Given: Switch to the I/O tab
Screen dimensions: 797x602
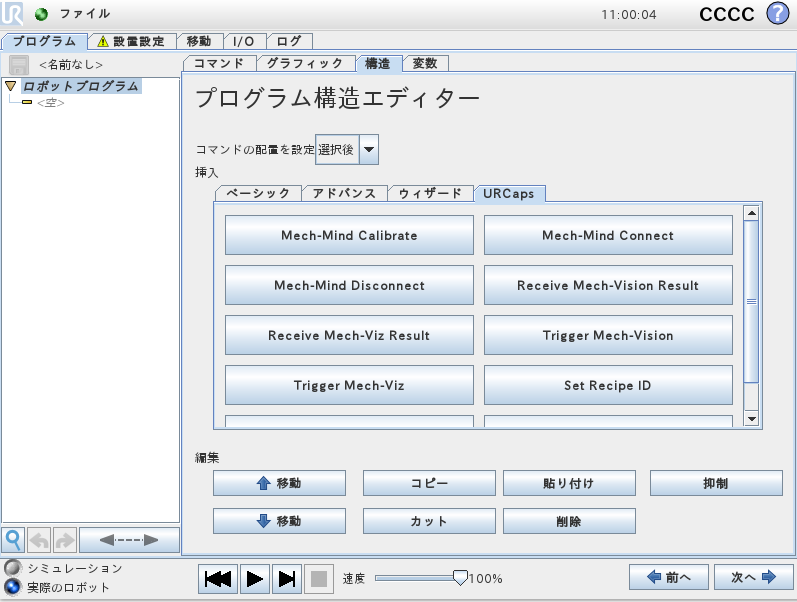Looking at the screenshot, I should pos(243,41).
